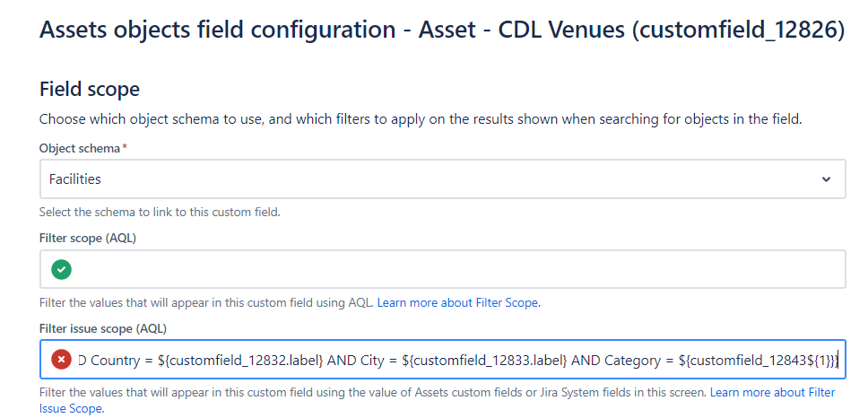Open Learn more about Filter Scope link
Screen dimensions: 868x418
point(458,303)
